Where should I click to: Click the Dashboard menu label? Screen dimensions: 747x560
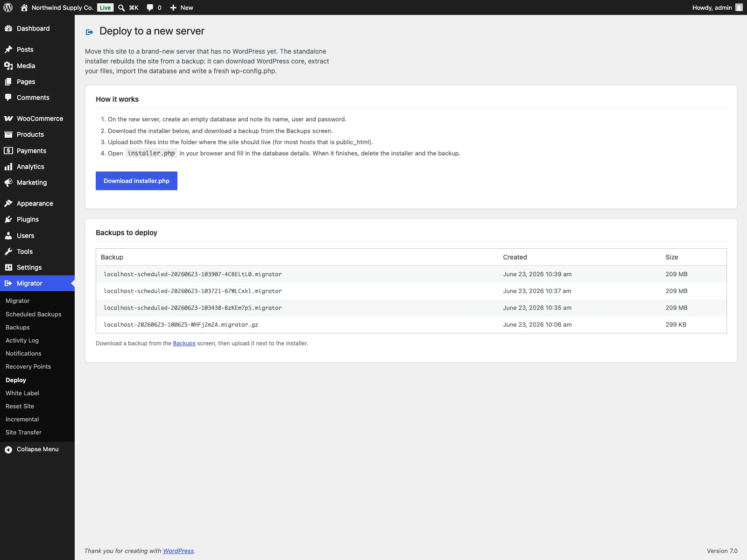(33, 28)
